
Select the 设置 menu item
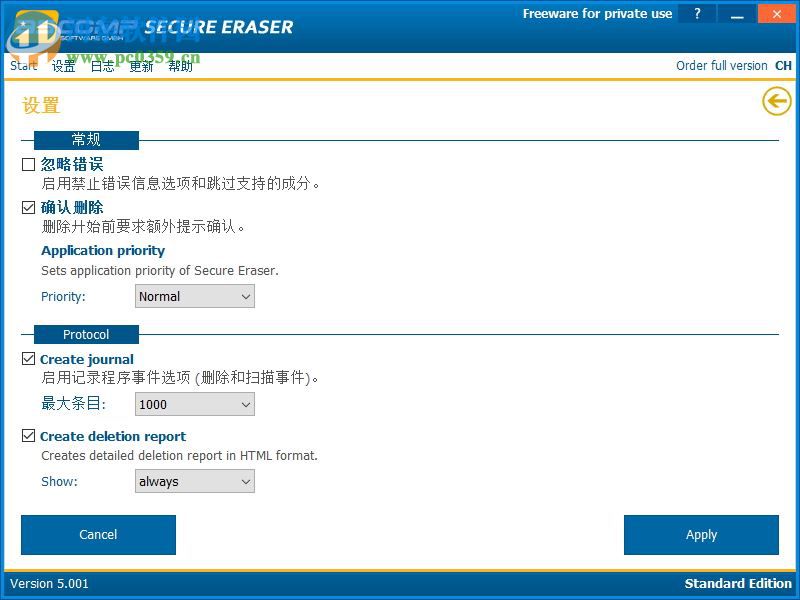point(63,65)
